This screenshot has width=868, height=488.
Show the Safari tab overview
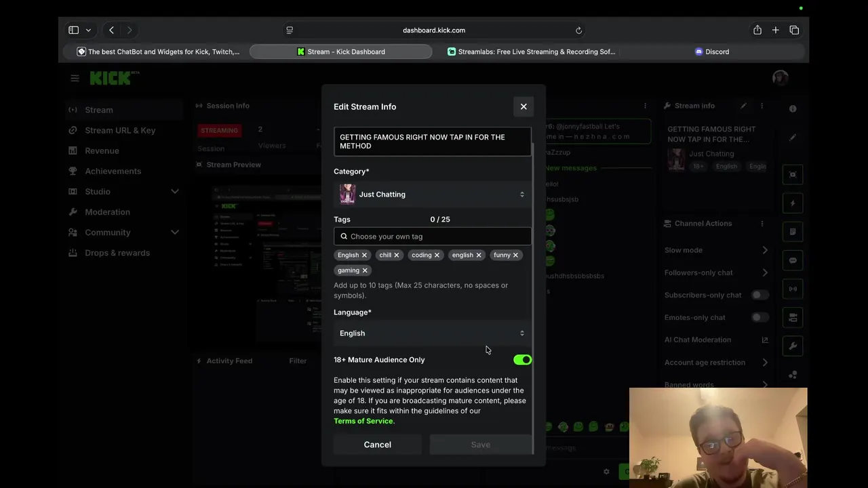click(794, 30)
